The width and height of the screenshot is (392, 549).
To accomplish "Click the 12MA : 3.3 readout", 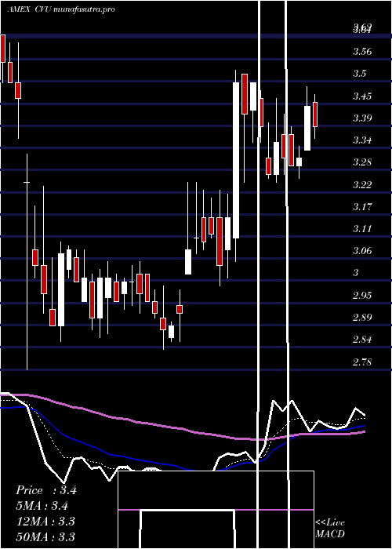I will click(x=45, y=522).
